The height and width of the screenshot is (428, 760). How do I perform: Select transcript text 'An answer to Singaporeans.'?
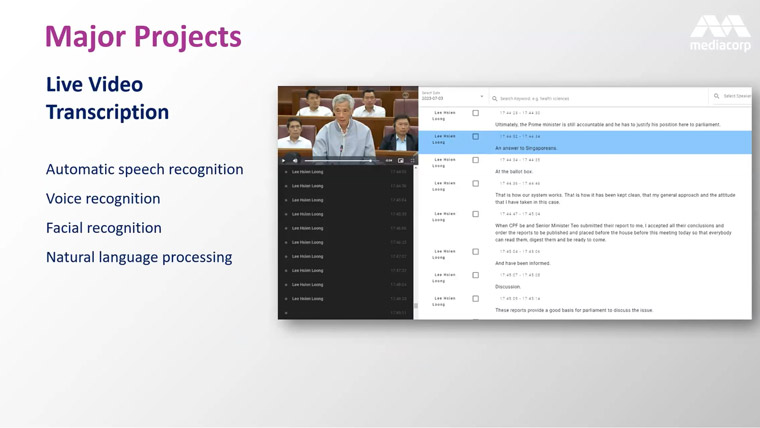(526, 148)
